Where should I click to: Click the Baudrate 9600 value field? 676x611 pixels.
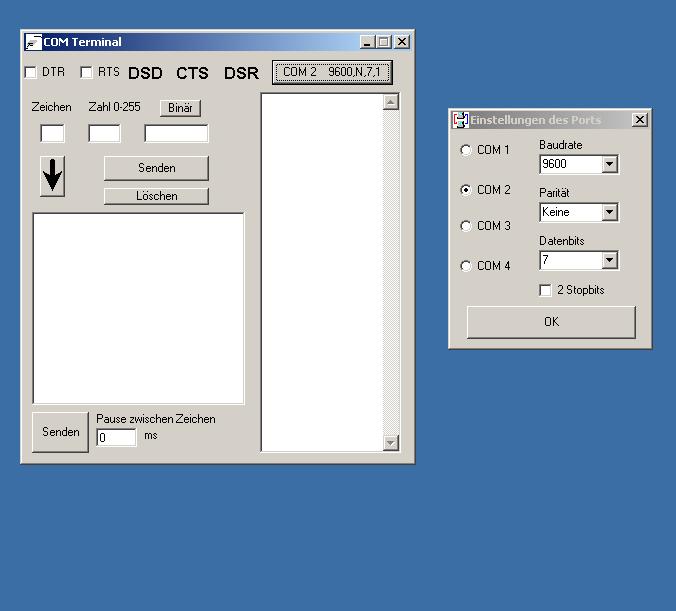click(x=571, y=164)
